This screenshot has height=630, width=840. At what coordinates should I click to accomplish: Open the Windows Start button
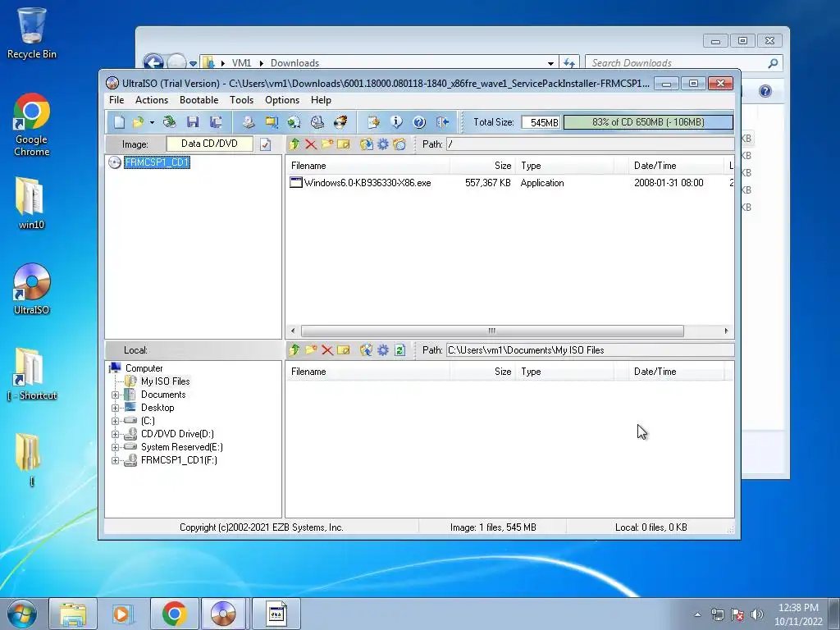(21, 614)
